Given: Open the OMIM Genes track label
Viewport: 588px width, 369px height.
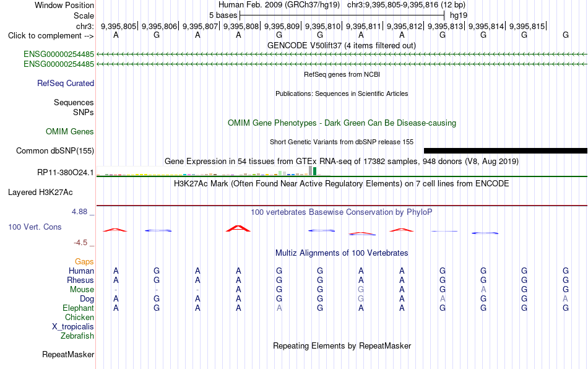Looking at the screenshot, I should 70,132.
